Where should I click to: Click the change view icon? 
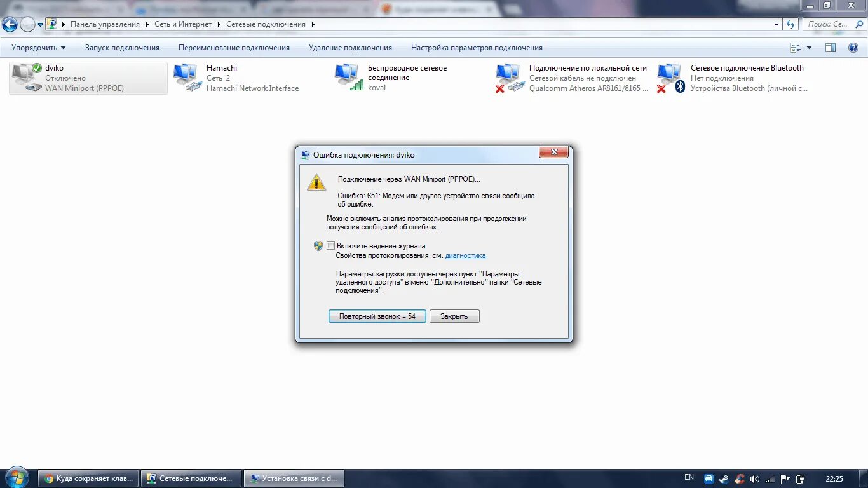[x=796, y=48]
